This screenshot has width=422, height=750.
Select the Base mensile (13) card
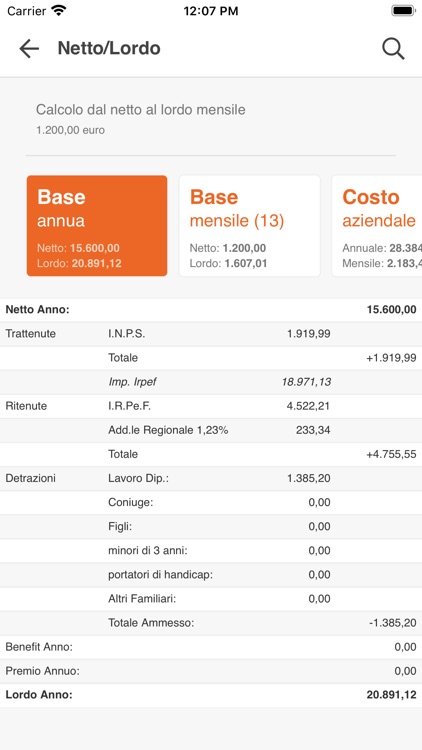249,226
